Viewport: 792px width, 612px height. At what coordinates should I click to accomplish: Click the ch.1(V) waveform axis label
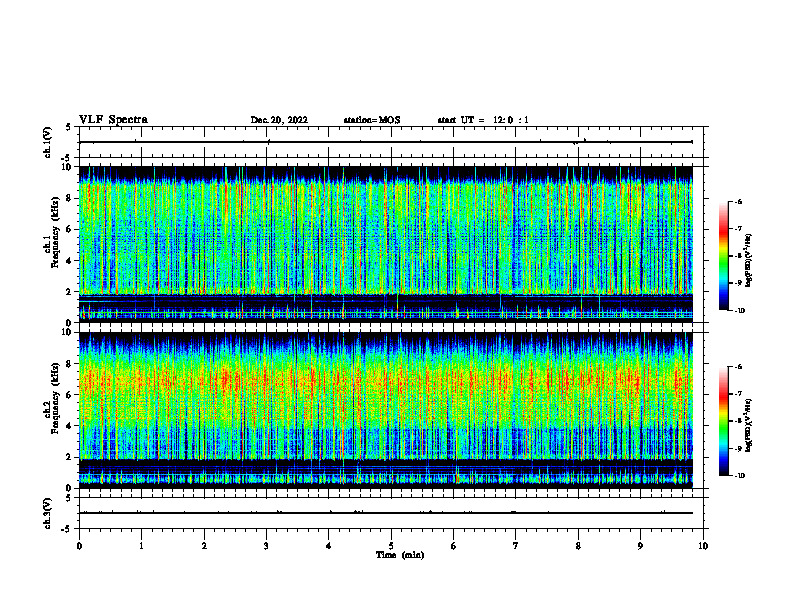pyautogui.click(x=48, y=142)
